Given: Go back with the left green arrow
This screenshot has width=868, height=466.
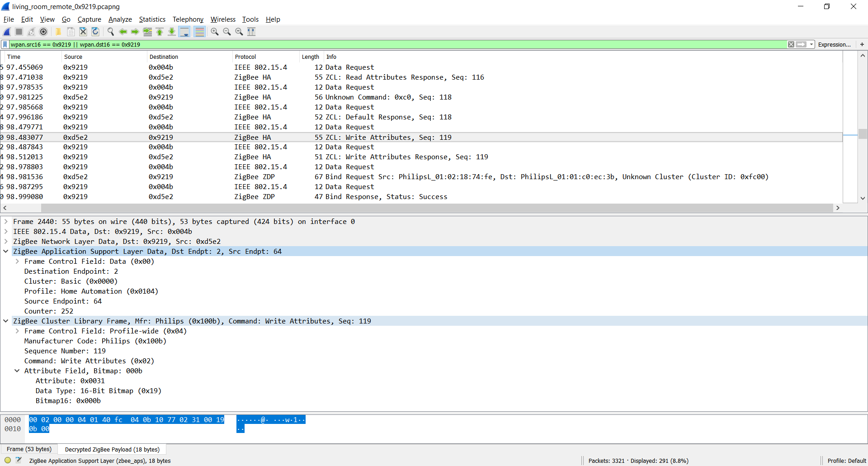Looking at the screenshot, I should [123, 32].
